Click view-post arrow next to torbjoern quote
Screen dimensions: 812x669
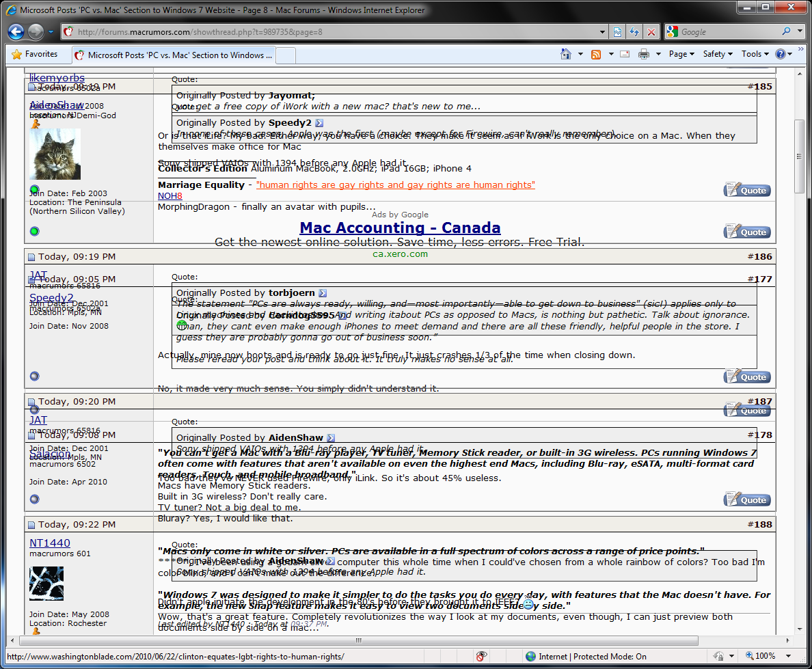click(x=323, y=293)
